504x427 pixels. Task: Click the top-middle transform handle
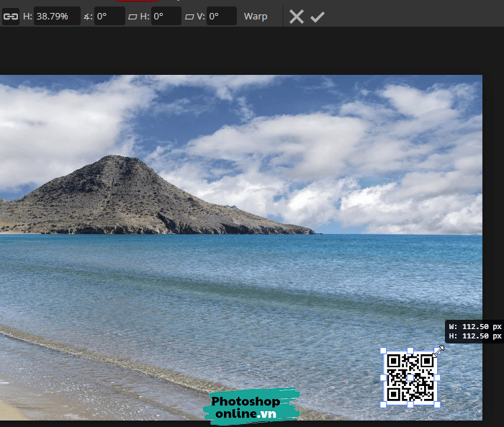click(410, 351)
